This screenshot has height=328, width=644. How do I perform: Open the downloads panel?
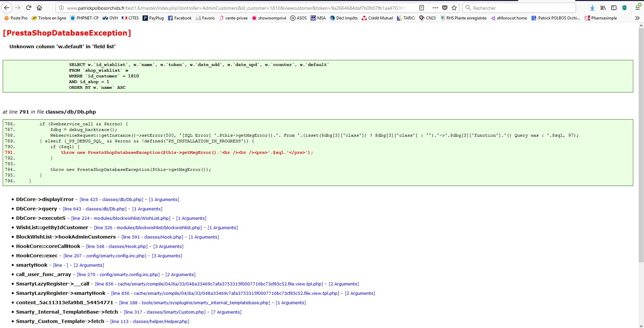click(592, 8)
